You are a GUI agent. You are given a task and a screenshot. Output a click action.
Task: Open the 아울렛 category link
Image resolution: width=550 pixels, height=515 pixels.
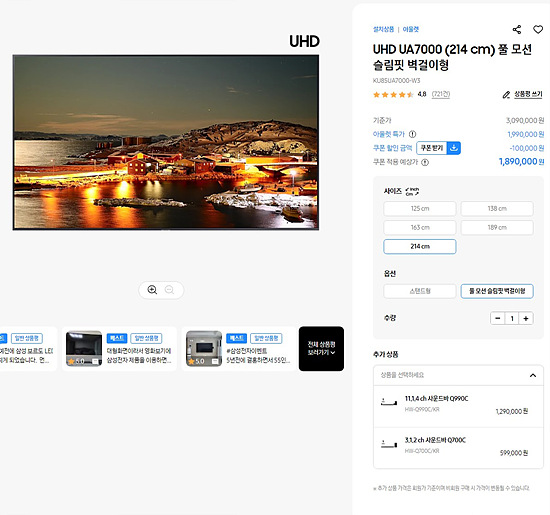(411, 29)
